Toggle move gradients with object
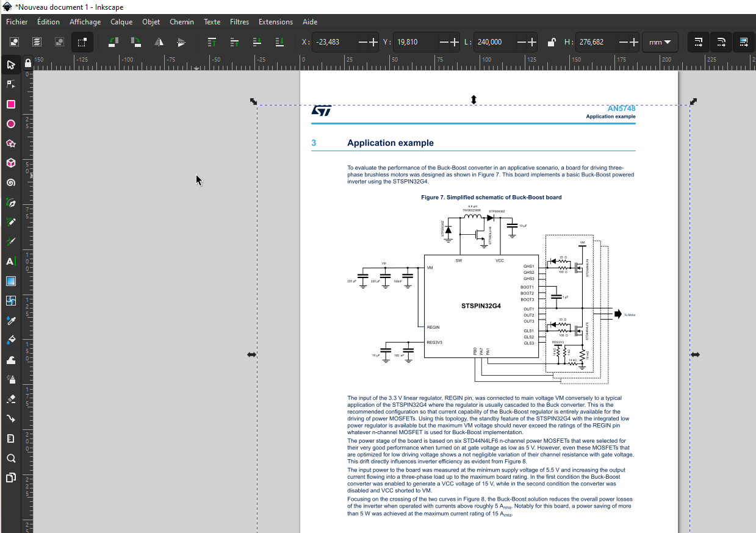The height and width of the screenshot is (533, 756). [744, 42]
